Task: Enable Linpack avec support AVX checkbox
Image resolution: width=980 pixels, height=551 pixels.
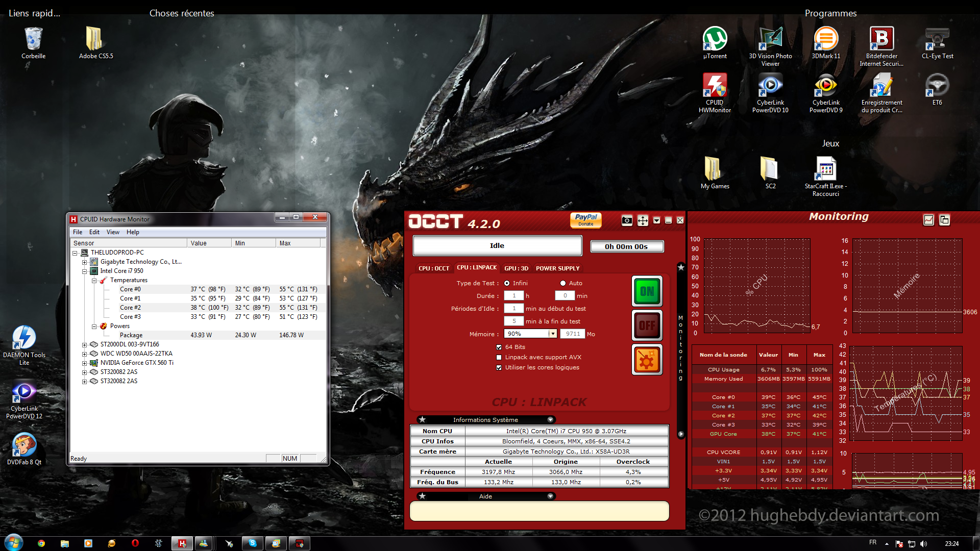Action: click(x=499, y=357)
